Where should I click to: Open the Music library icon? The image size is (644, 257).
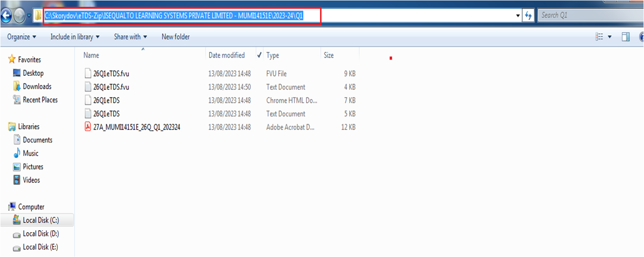pyautogui.click(x=17, y=153)
